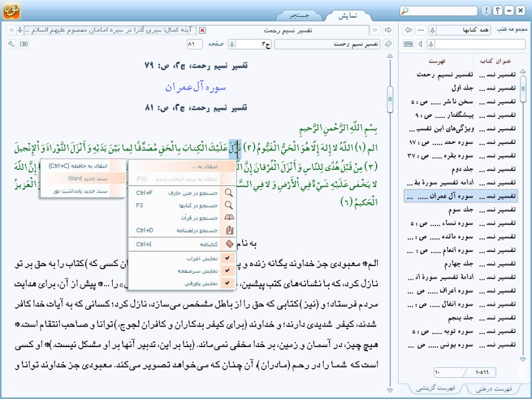Select جستجو در متن جاری menu entry
Image resolution: width=532 pixels, height=399 pixels.
(182, 193)
